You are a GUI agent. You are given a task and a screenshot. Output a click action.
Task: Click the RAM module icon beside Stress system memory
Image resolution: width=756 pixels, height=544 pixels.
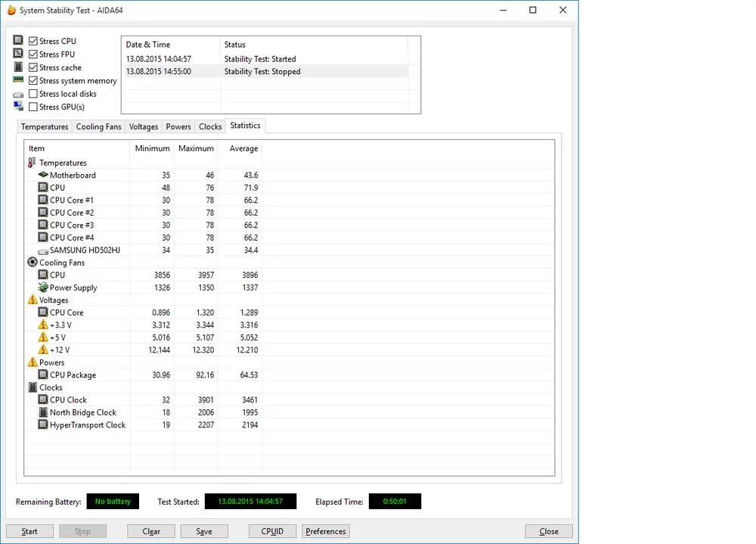tap(18, 79)
